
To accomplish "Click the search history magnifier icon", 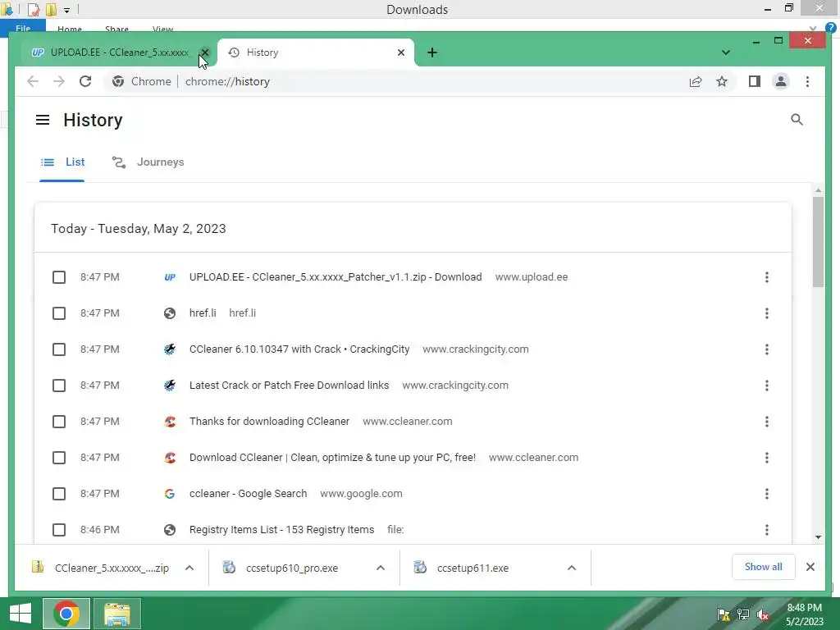I will click(x=797, y=120).
